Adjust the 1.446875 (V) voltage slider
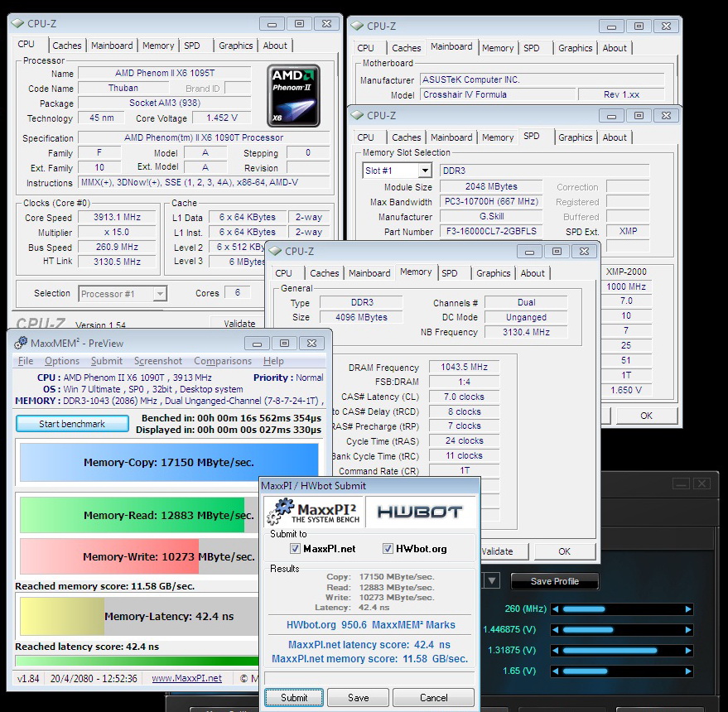This screenshot has width=728, height=712. pos(622,630)
